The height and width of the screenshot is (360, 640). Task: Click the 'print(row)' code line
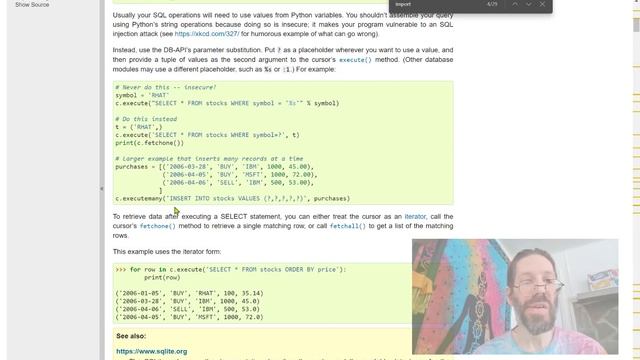162,278
